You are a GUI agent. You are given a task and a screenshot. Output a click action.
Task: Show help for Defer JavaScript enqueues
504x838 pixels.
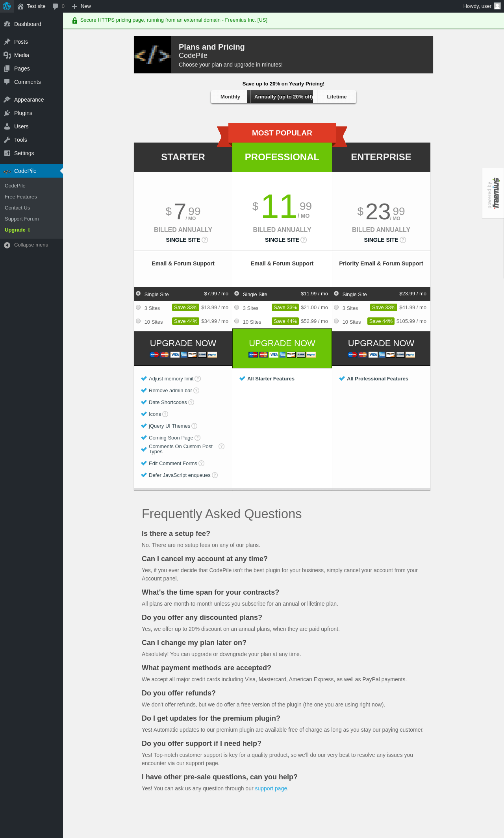click(x=215, y=475)
